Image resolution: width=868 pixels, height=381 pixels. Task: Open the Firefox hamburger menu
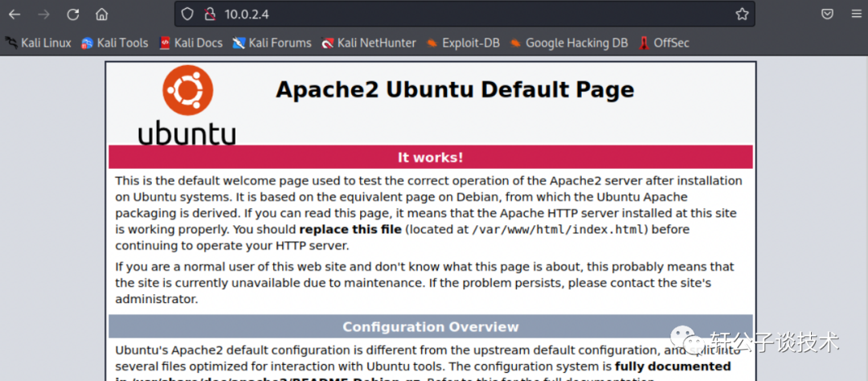point(856,14)
